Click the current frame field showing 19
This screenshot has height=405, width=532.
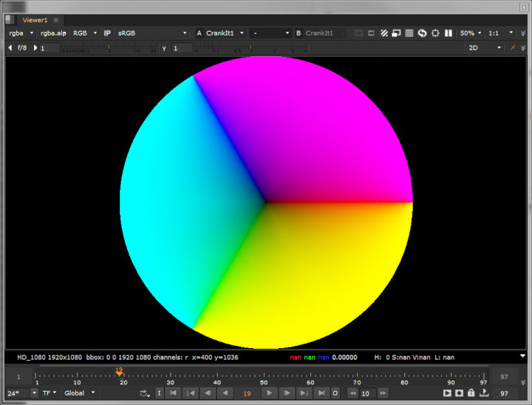pos(247,393)
